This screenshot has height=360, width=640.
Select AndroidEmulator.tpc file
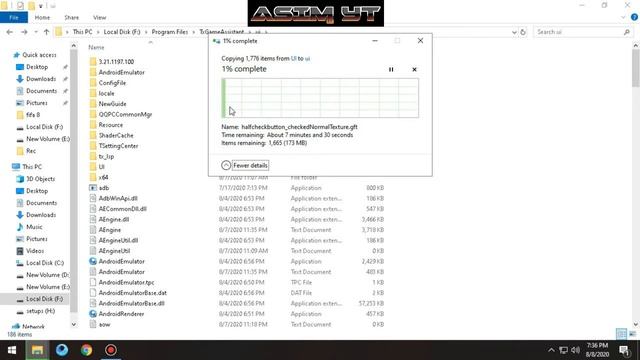(x=126, y=282)
